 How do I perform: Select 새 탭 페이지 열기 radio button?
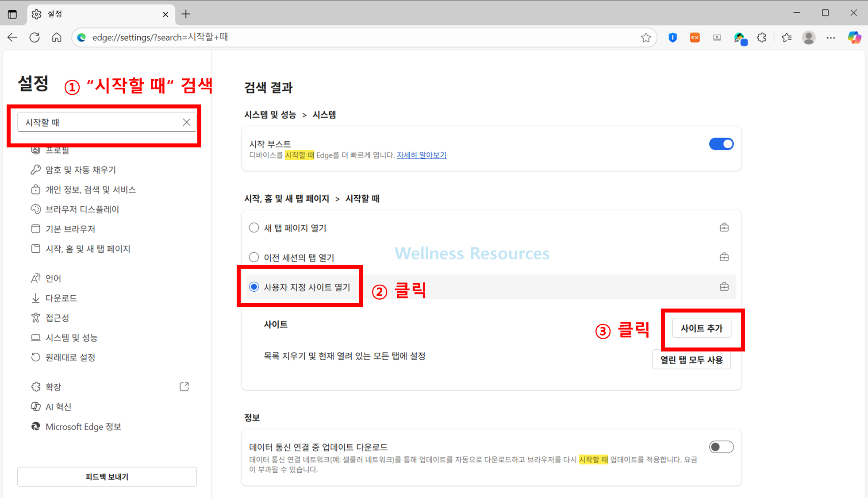pos(254,228)
